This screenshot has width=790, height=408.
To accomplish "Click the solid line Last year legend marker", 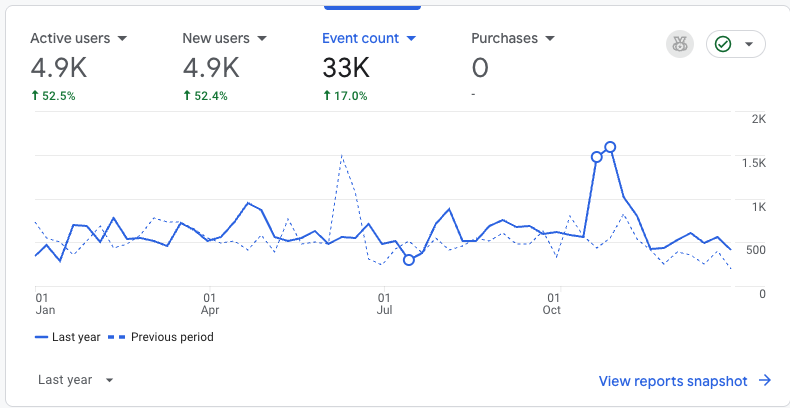I will (41, 337).
